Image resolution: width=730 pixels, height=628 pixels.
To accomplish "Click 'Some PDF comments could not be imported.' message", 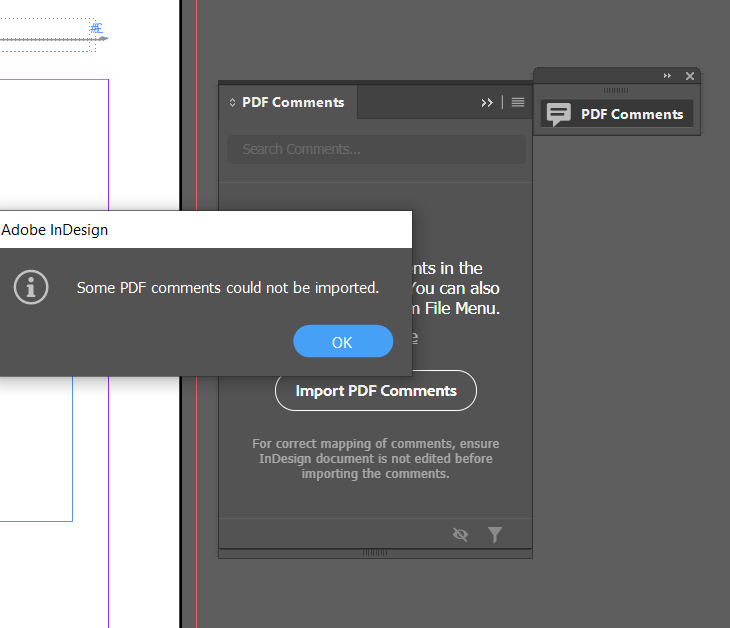I will pos(228,288).
